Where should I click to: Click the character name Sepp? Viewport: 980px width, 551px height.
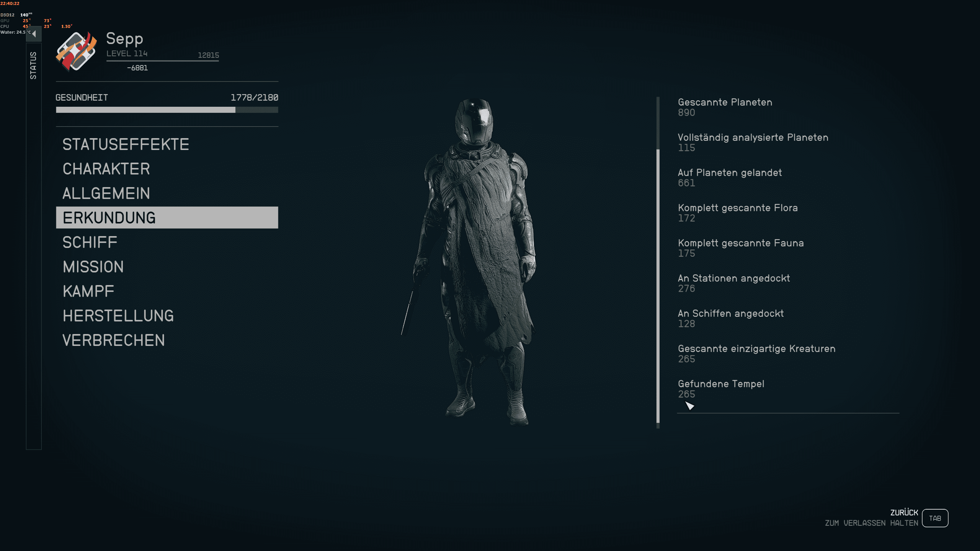click(125, 39)
